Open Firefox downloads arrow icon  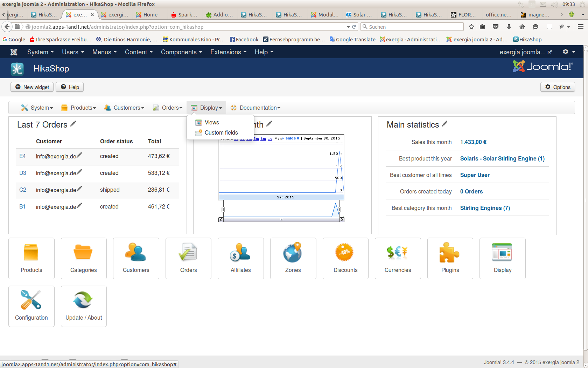[x=509, y=27]
